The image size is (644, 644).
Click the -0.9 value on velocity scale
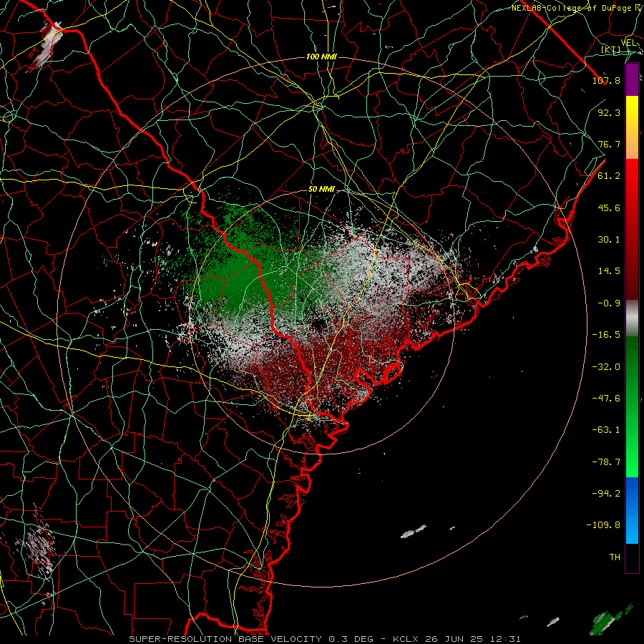tap(609, 303)
